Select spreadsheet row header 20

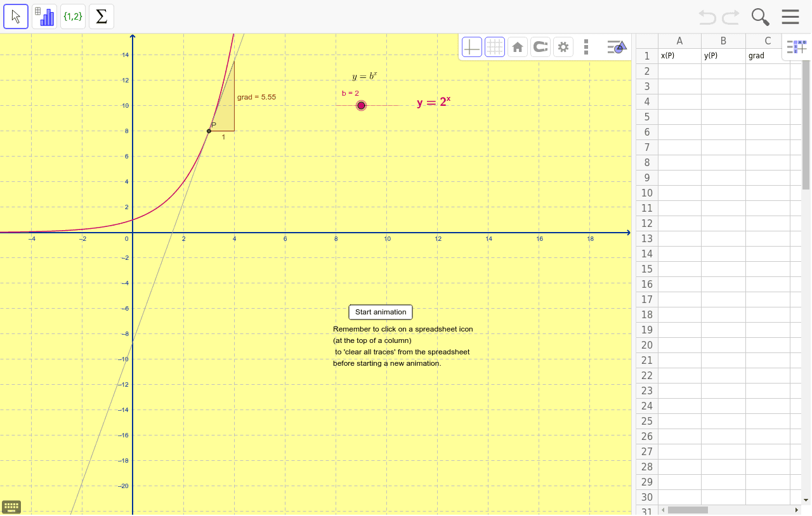[647, 345]
